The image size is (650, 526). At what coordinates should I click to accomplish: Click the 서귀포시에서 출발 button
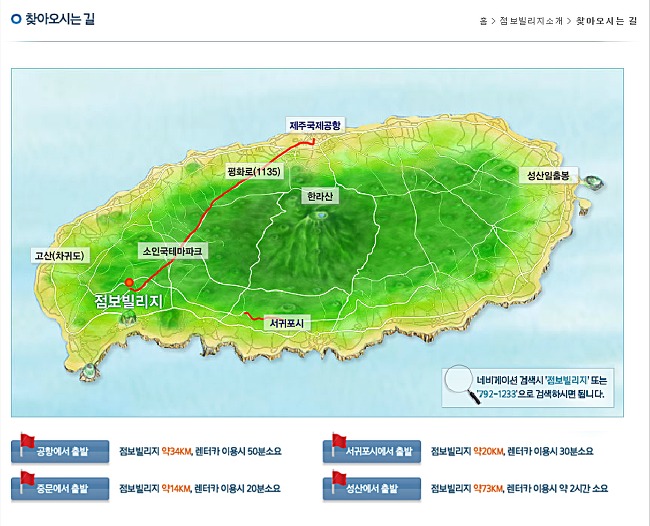pyautogui.click(x=372, y=451)
